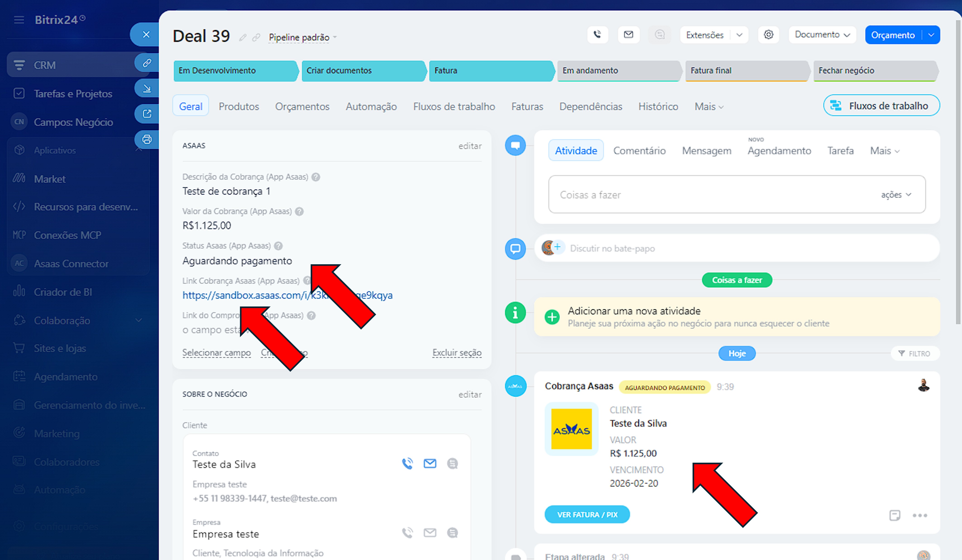The image size is (962, 560).
Task: Switch to the Produtos tab
Action: [x=239, y=106]
